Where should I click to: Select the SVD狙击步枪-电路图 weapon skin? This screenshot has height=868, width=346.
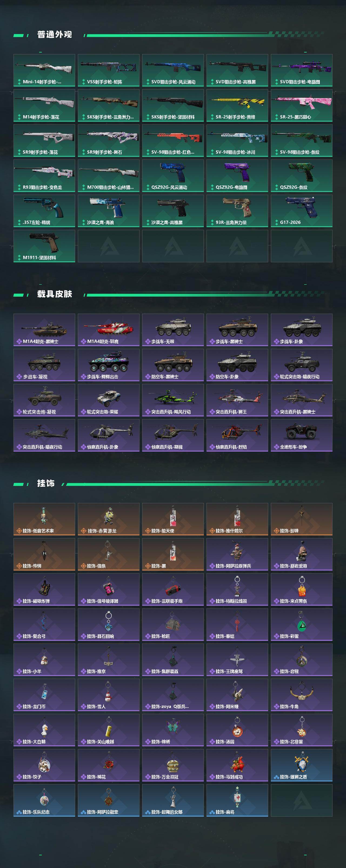tap(301, 70)
